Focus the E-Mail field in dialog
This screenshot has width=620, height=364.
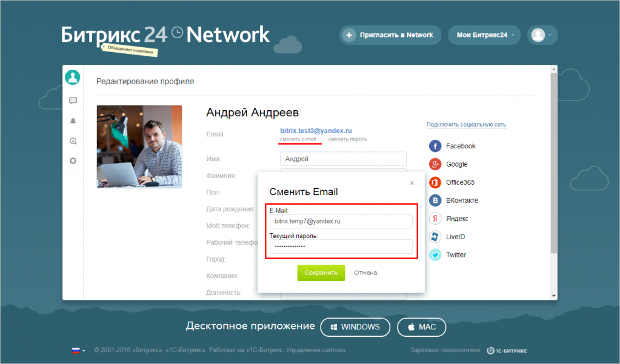pos(341,221)
